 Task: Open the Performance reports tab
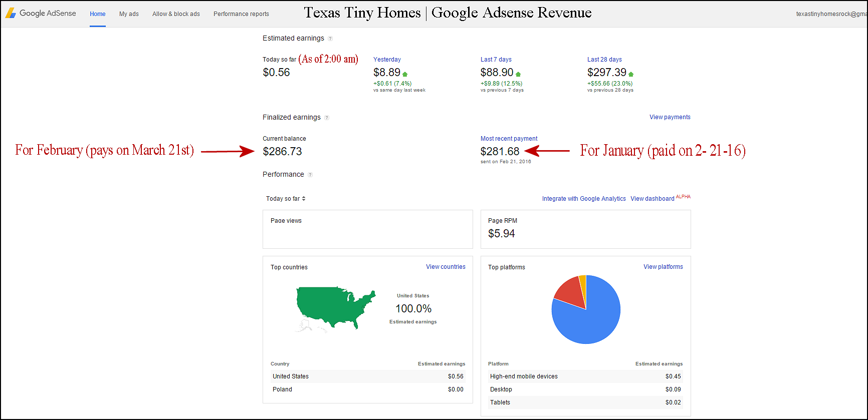point(241,14)
